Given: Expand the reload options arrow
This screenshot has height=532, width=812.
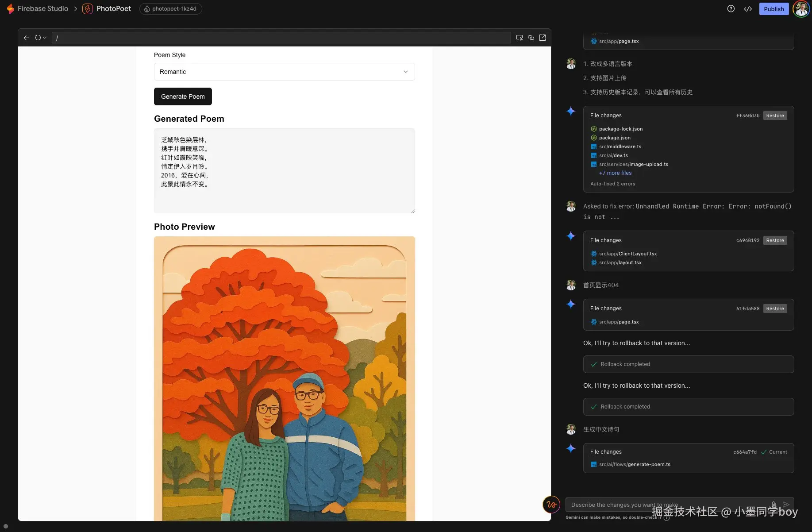Looking at the screenshot, I should pyautogui.click(x=45, y=38).
